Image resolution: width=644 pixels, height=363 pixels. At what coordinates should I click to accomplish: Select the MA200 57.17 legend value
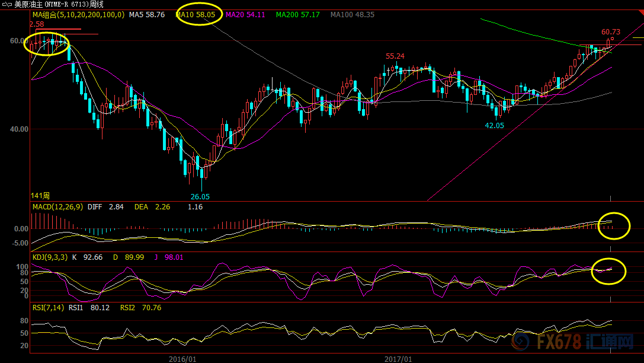[x=297, y=14]
